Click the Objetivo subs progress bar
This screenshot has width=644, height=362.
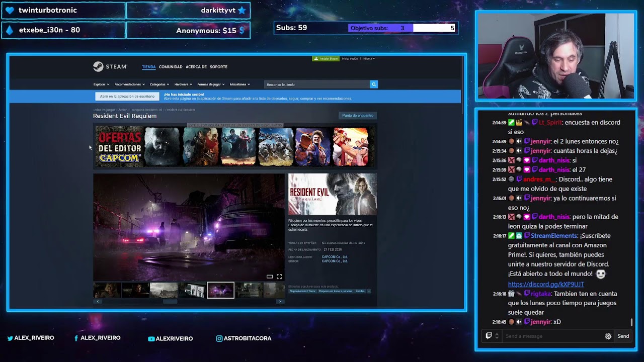pos(403,28)
